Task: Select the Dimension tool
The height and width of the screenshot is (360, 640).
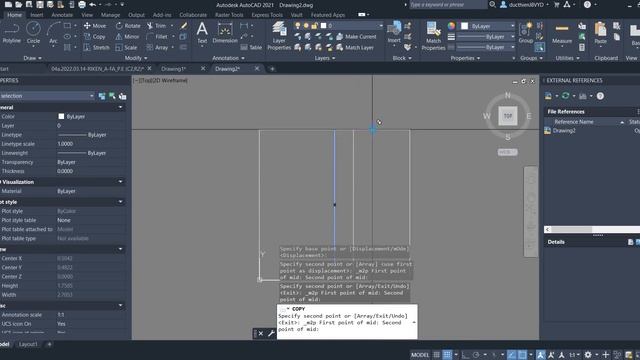Action: (225, 33)
